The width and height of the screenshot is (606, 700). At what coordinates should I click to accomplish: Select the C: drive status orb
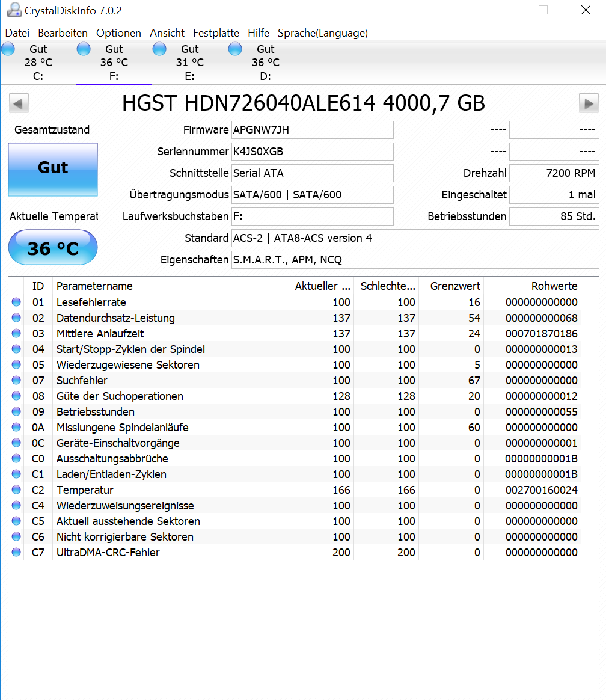[x=8, y=49]
